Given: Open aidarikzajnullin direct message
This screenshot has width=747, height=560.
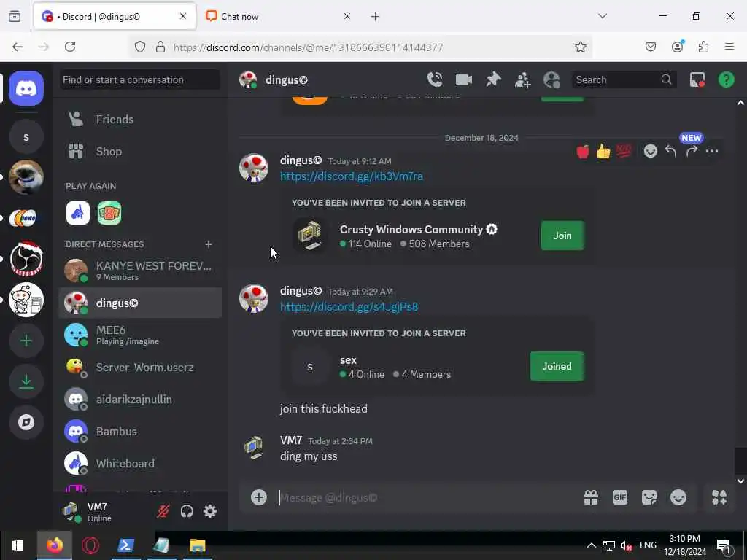Looking at the screenshot, I should point(139,399).
